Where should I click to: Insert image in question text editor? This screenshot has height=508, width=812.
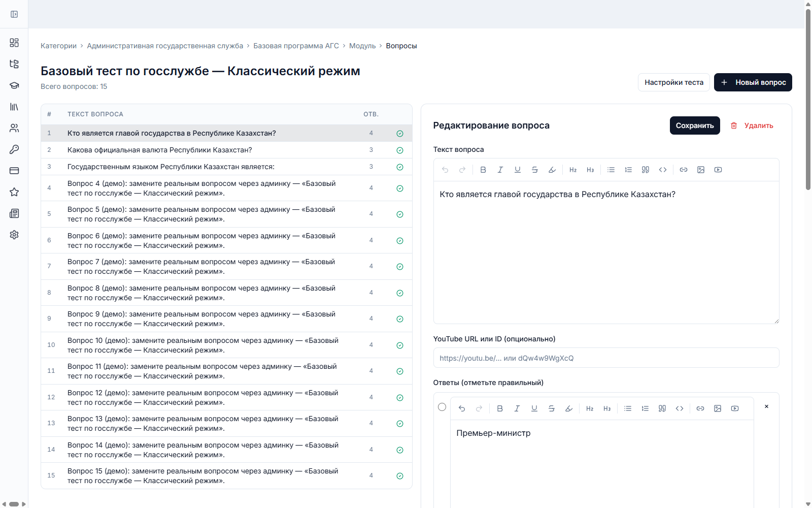click(701, 170)
